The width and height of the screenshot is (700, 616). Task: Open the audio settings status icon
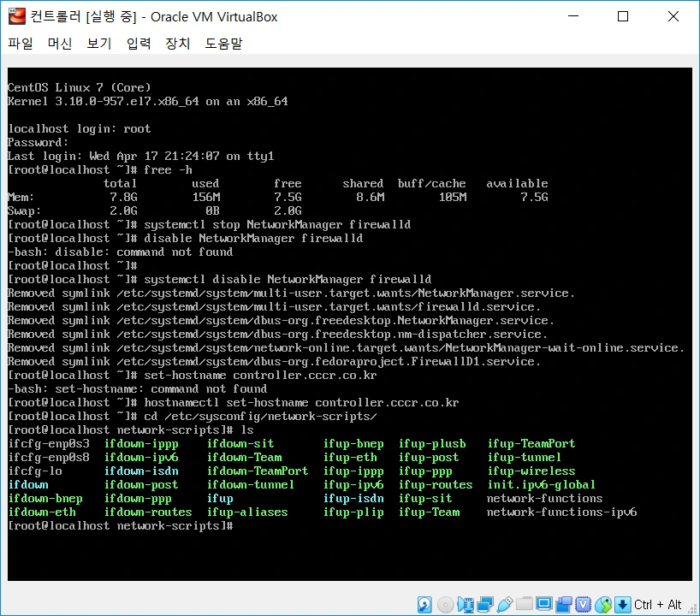pyautogui.click(x=466, y=604)
